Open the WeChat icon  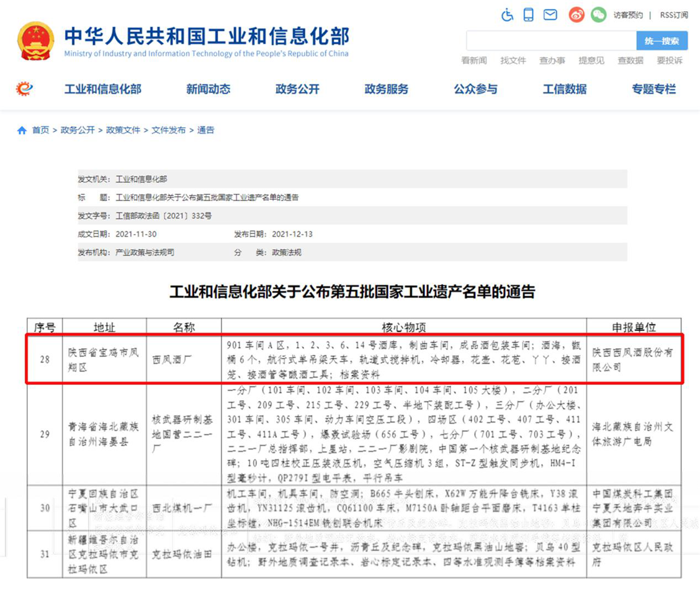[x=598, y=15]
